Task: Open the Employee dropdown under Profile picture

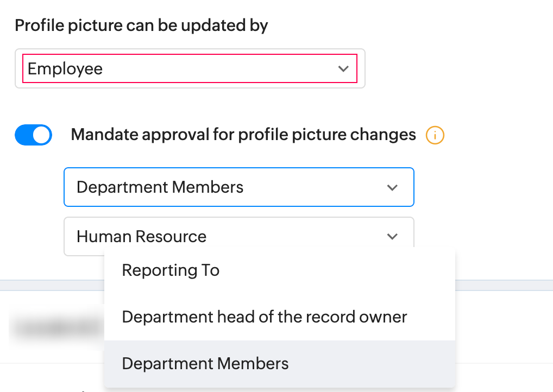Action: pos(190,69)
